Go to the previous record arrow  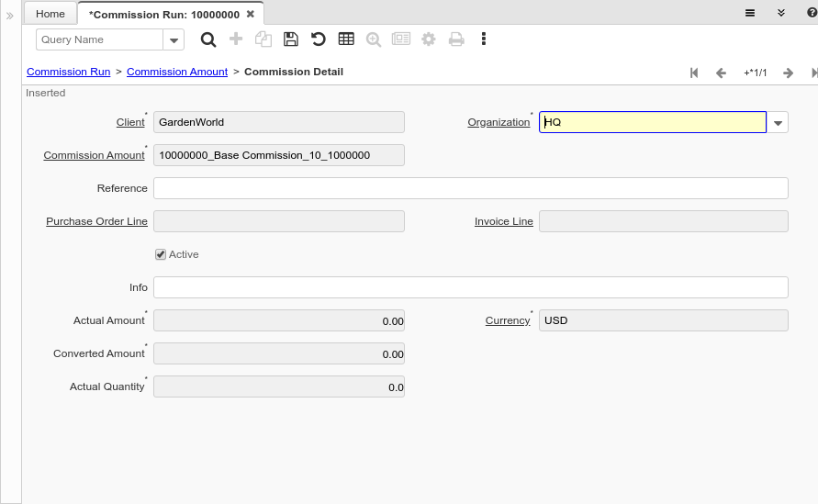pos(721,73)
